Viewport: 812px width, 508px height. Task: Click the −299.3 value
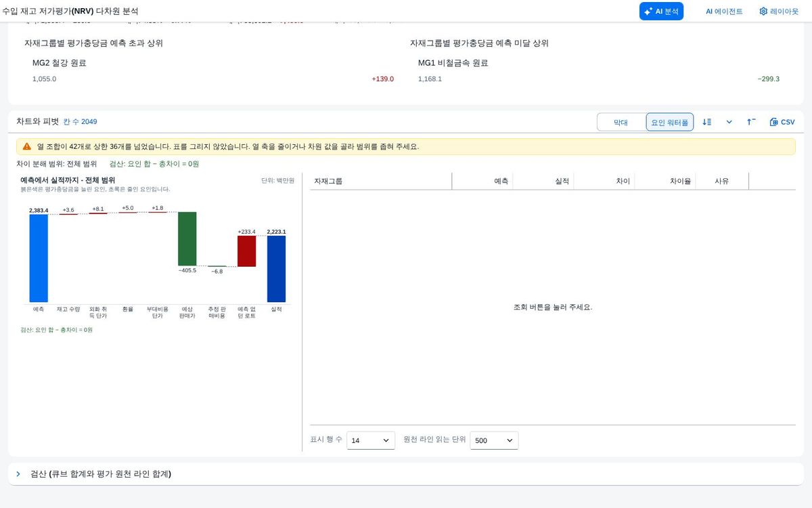coord(768,79)
